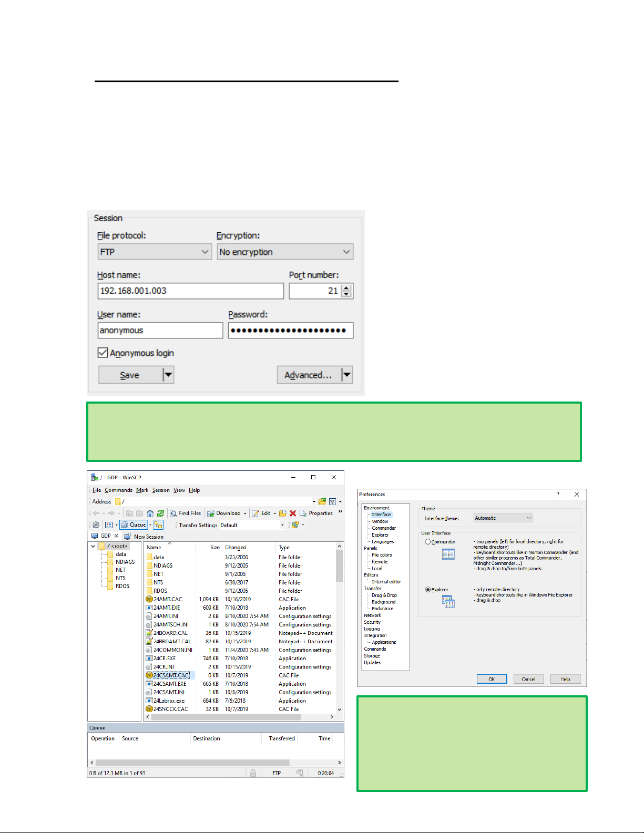This screenshot has width=644, height=833.
Task: Select the Explorer radio button
Action: point(428,590)
